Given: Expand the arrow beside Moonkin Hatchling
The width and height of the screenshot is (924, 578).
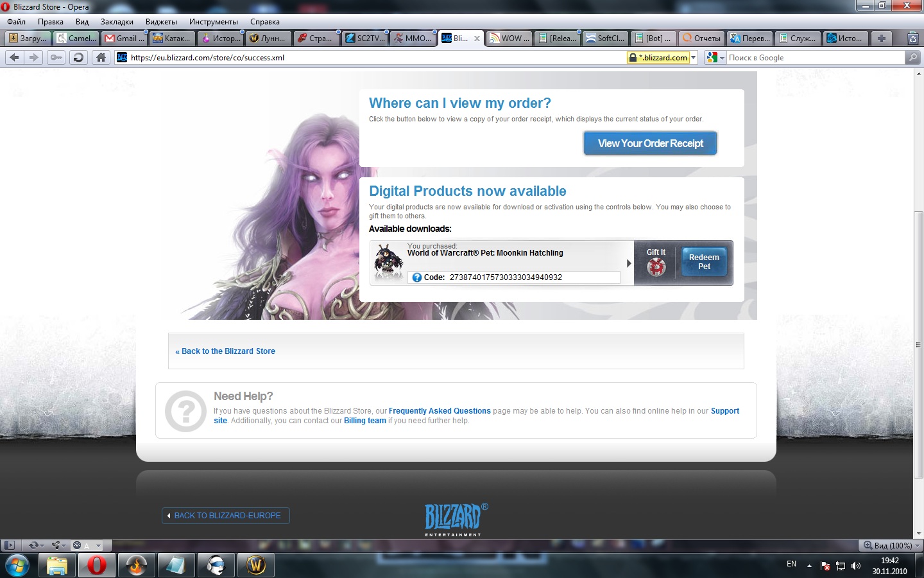Looking at the screenshot, I should click(629, 263).
